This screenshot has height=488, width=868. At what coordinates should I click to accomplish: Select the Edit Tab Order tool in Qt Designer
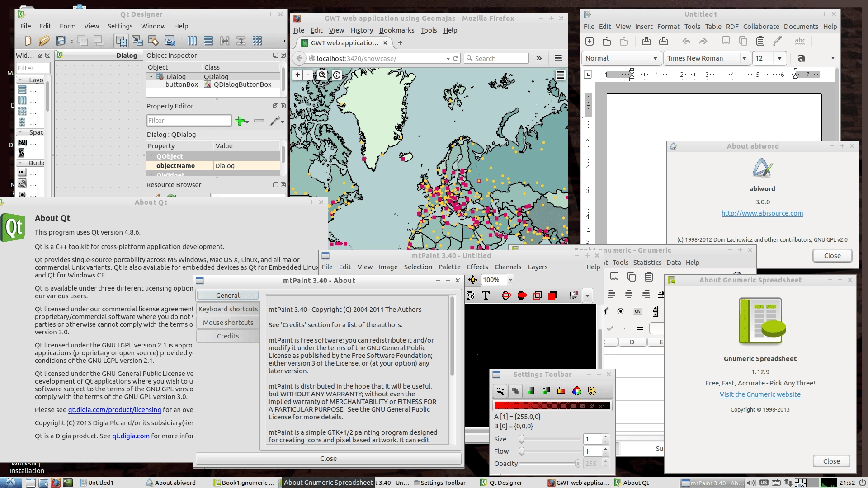pyautogui.click(x=170, y=41)
